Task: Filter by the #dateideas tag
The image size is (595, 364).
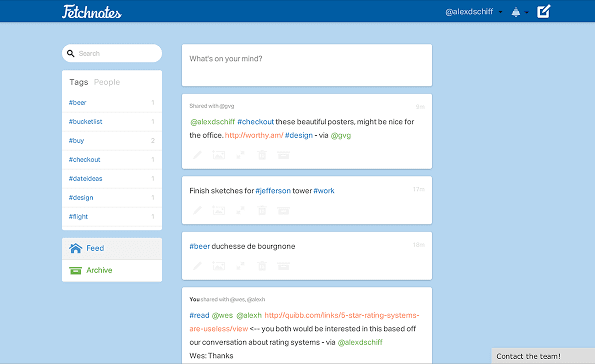Action: pos(112,178)
